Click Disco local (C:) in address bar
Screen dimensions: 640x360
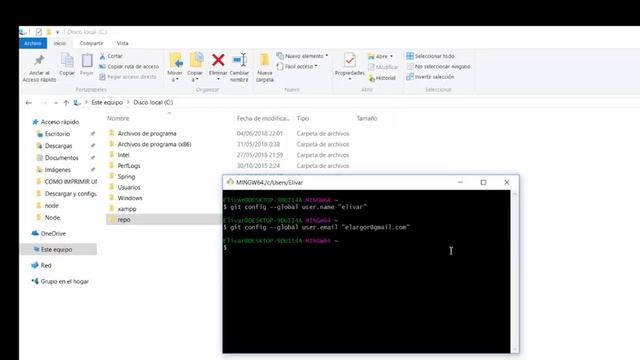[153, 102]
